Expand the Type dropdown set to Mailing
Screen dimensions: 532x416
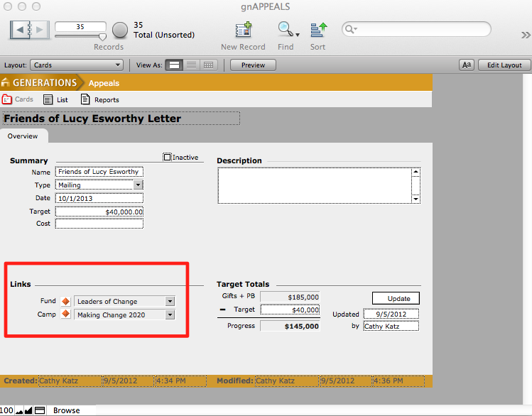(x=139, y=185)
